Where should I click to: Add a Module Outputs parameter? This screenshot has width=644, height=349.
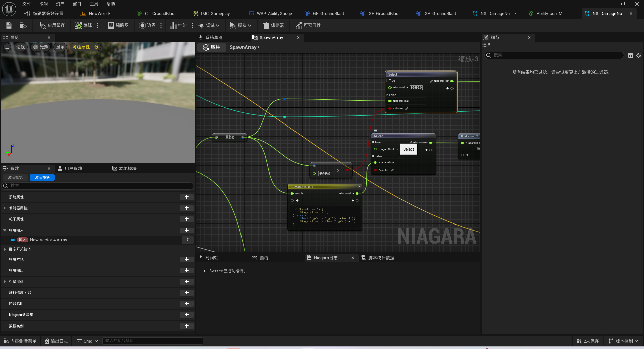(186, 270)
